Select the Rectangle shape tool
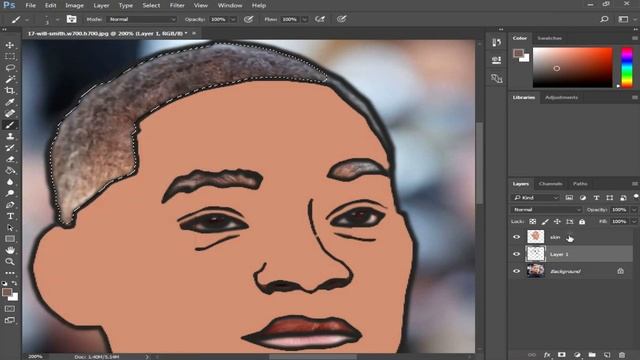Image resolution: width=640 pixels, height=360 pixels. 10,239
